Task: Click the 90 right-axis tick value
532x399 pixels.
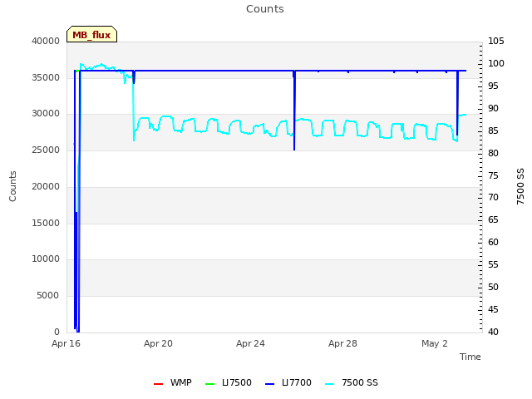Action: pos(493,108)
